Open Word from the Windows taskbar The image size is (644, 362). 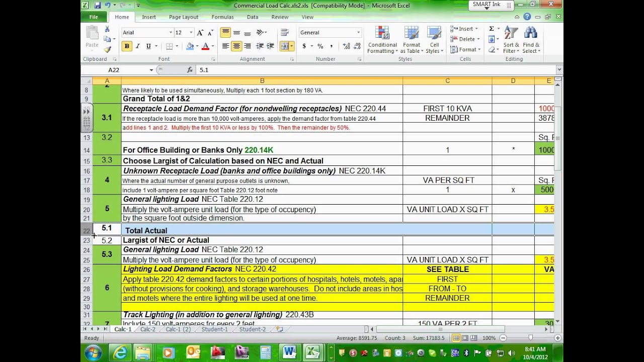click(289, 352)
